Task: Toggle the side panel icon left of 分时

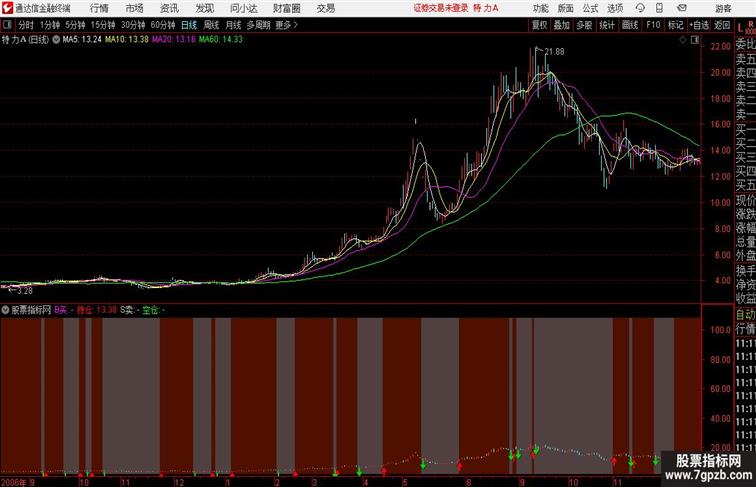Action: [x=7, y=25]
